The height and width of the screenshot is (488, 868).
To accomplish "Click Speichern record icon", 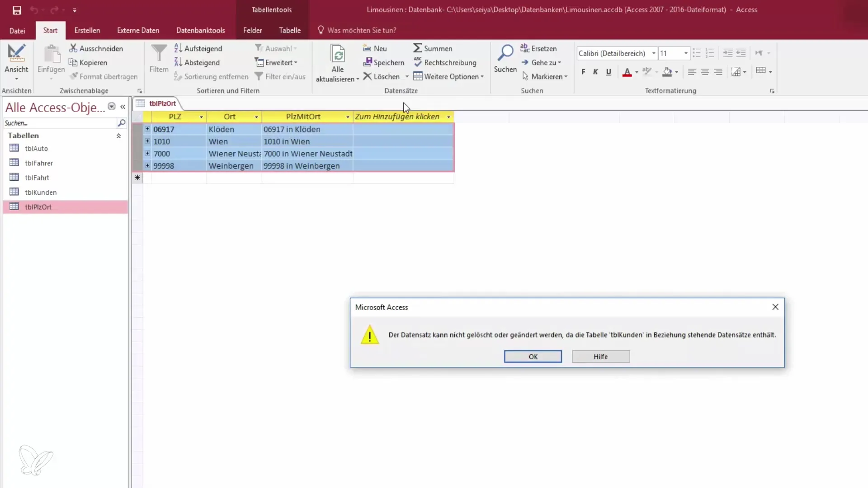I will pyautogui.click(x=368, y=62).
